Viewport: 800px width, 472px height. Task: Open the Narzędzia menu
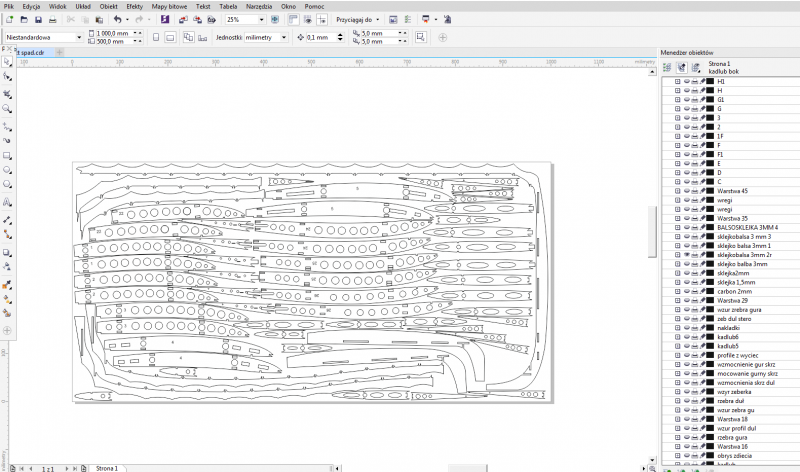pyautogui.click(x=259, y=6)
